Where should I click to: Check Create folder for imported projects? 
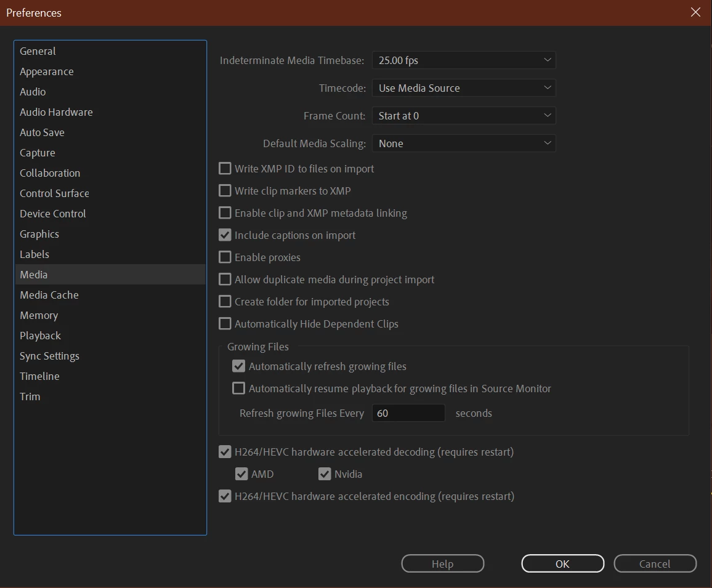pyautogui.click(x=225, y=302)
